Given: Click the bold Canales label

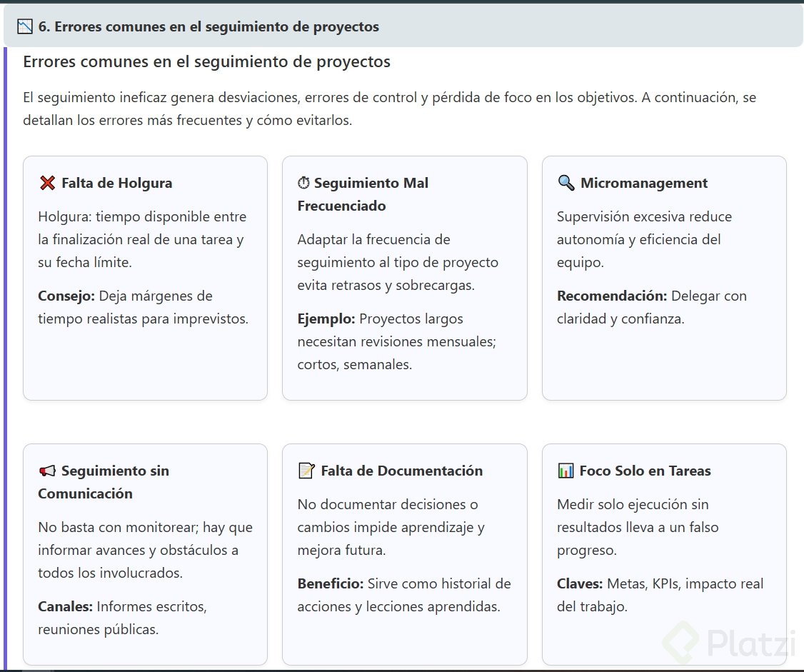Looking at the screenshot, I should (x=65, y=606).
